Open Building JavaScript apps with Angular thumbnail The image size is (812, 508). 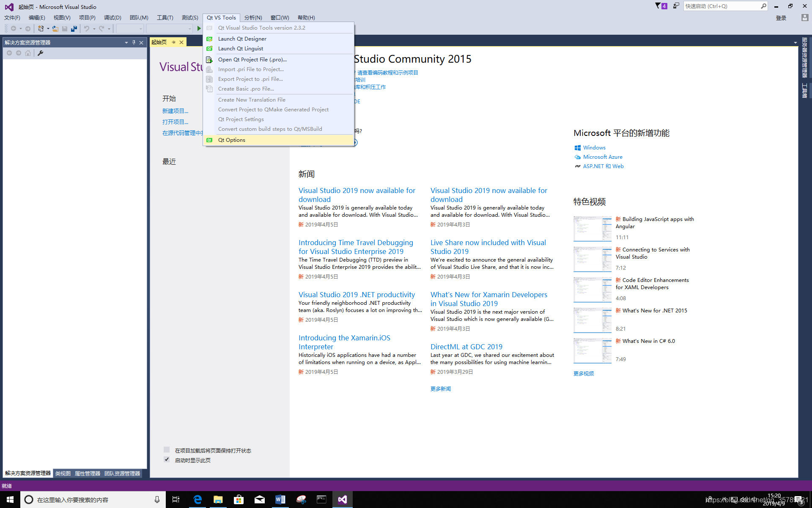coord(592,229)
